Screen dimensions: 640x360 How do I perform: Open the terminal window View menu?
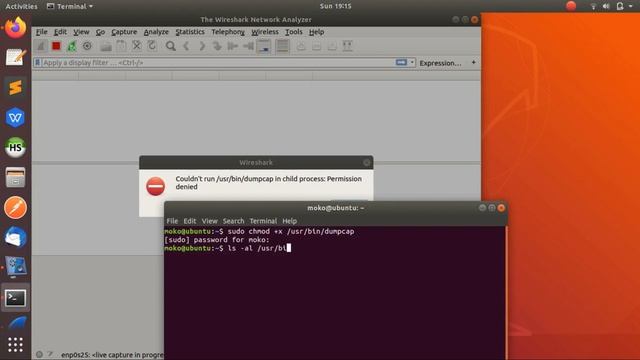coord(209,221)
